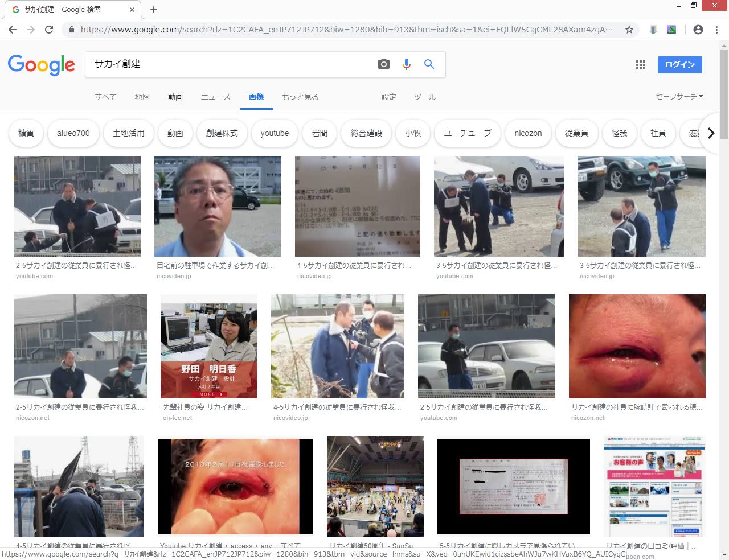
Task: Filter by 岩間 chip
Action: (x=320, y=133)
